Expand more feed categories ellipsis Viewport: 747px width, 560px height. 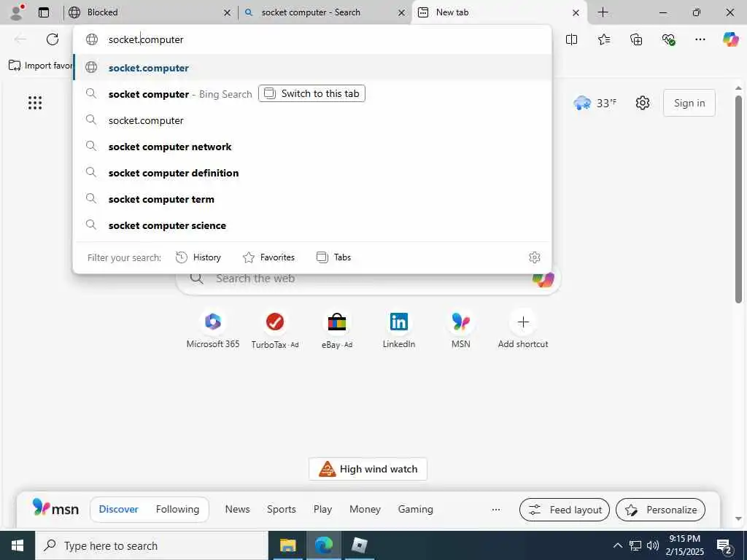496,510
